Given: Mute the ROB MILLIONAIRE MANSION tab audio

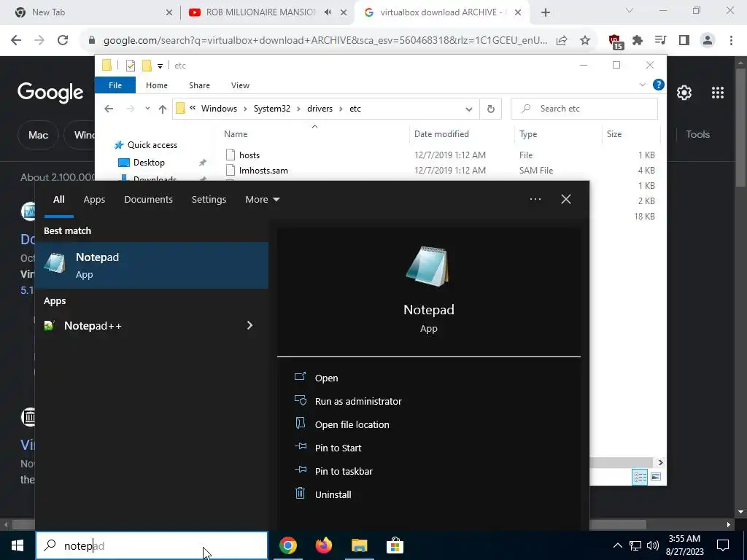Looking at the screenshot, I should [x=328, y=12].
